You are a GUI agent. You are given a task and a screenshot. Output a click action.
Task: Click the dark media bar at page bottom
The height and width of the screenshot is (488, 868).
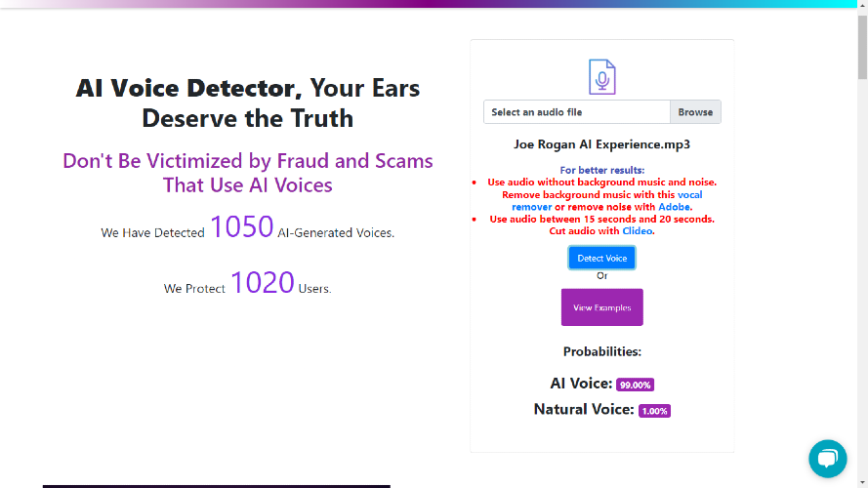pyautogui.click(x=216, y=485)
